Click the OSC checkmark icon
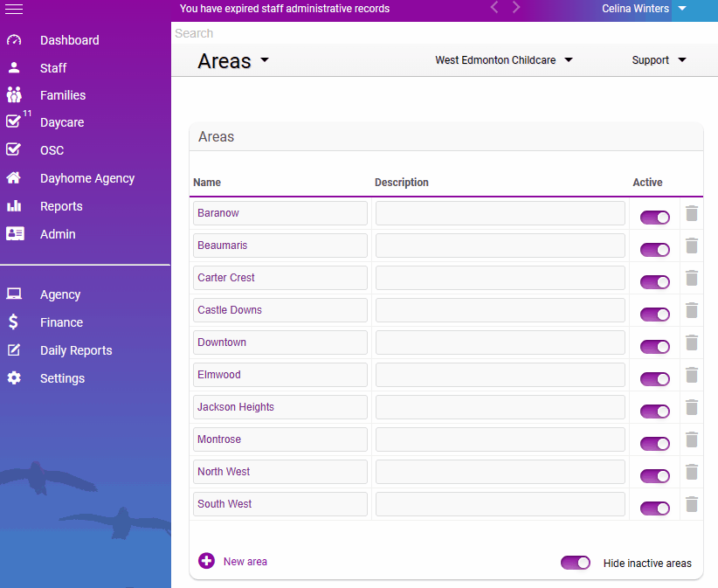 click(x=13, y=149)
